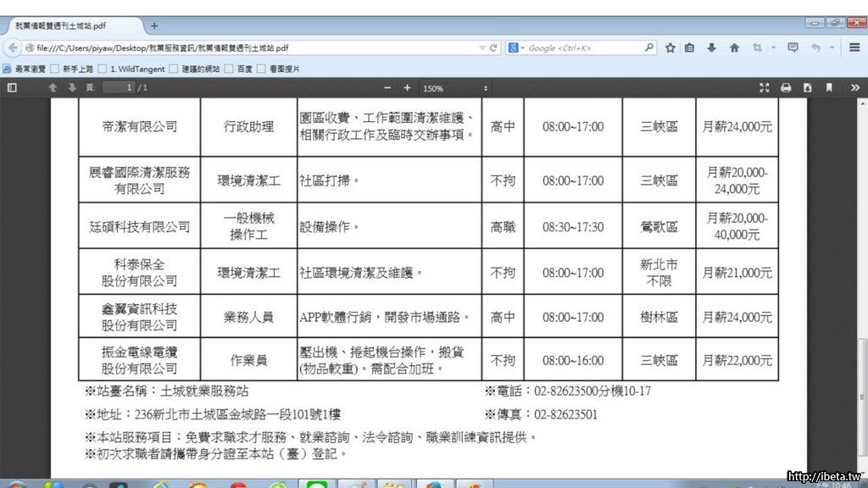Image resolution: width=868 pixels, height=488 pixels.
Task: Select the 就業情報雙週刊土城站.pdf tab
Action: coord(72,26)
